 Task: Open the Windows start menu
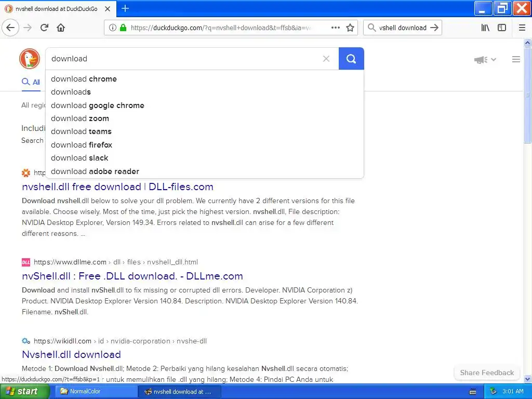[24, 391]
